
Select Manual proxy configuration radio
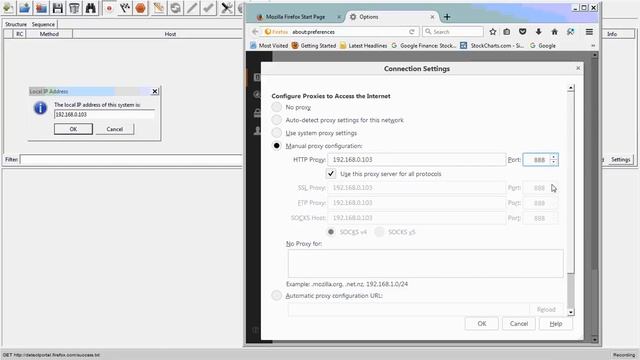tap(276, 146)
